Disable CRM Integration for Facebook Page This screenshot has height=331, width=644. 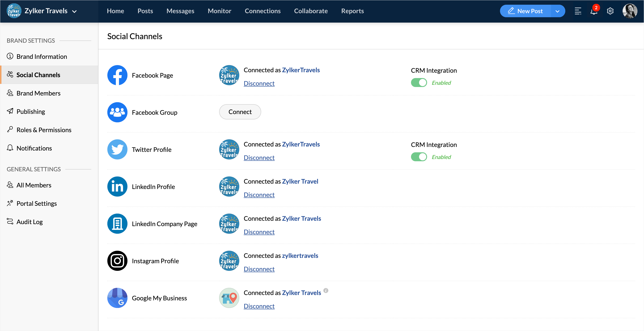pyautogui.click(x=419, y=83)
